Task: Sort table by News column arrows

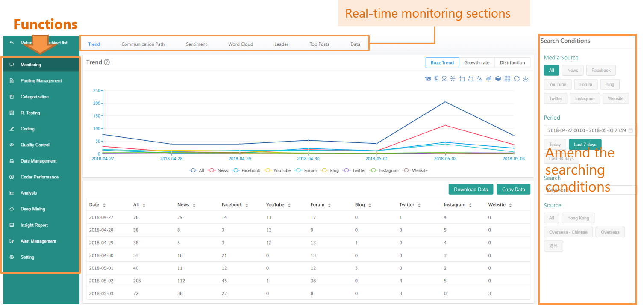Action: point(194,205)
